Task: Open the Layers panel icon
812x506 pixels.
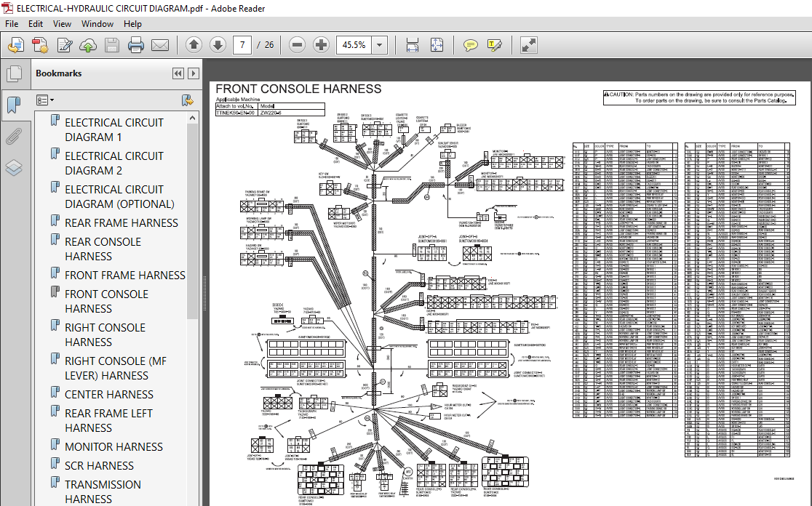Action: (14, 168)
